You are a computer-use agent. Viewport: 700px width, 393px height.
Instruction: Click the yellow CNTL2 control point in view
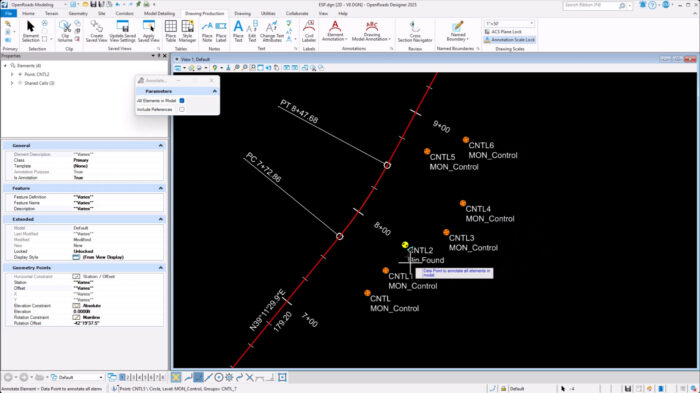(x=404, y=245)
